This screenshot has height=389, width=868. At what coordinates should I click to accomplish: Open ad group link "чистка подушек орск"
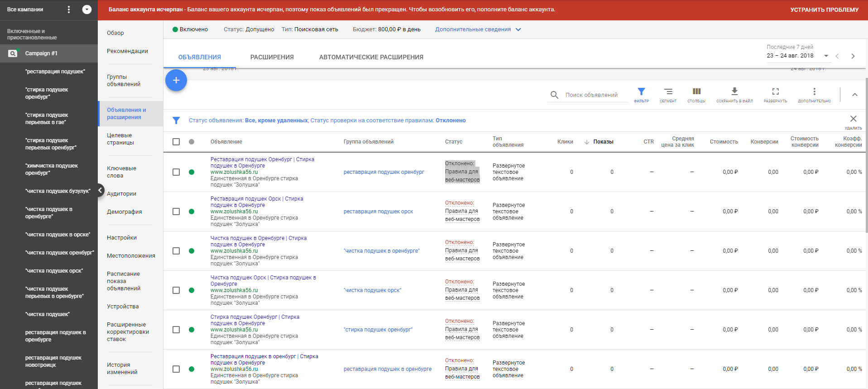click(372, 290)
